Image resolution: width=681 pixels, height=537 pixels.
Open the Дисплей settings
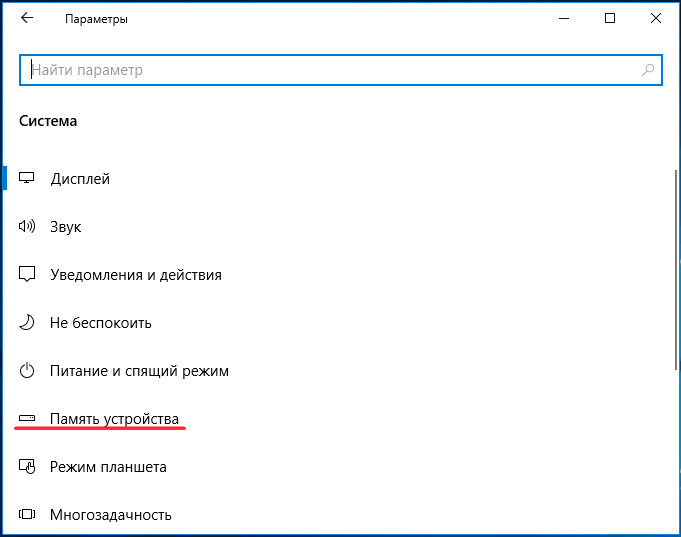[80, 179]
